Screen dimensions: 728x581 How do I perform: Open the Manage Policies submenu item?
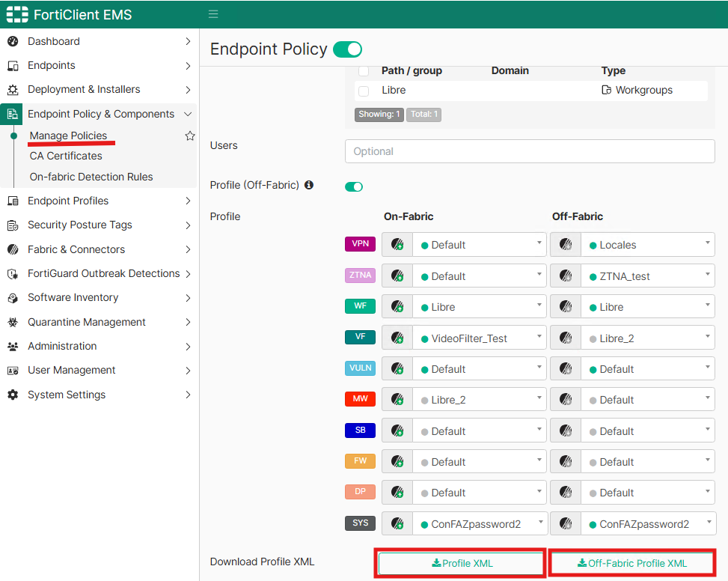coord(68,136)
